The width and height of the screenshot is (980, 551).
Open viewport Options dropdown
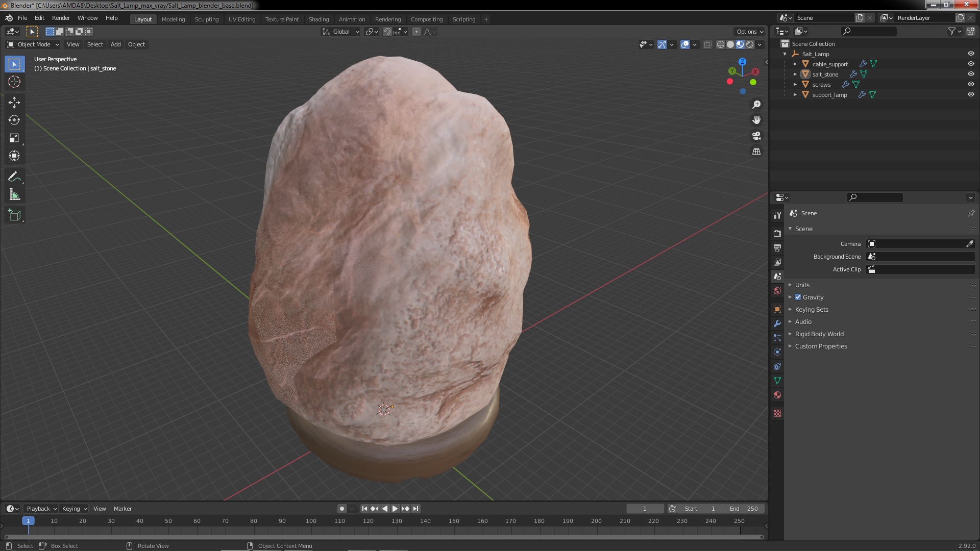(x=750, y=32)
